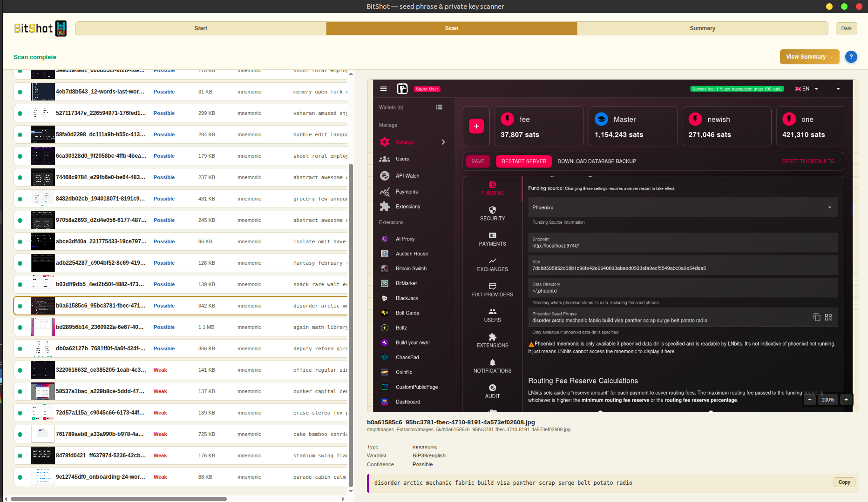Click the results list scroll-down arrow
Screen dimensions: 868x502
coord(351,491)
